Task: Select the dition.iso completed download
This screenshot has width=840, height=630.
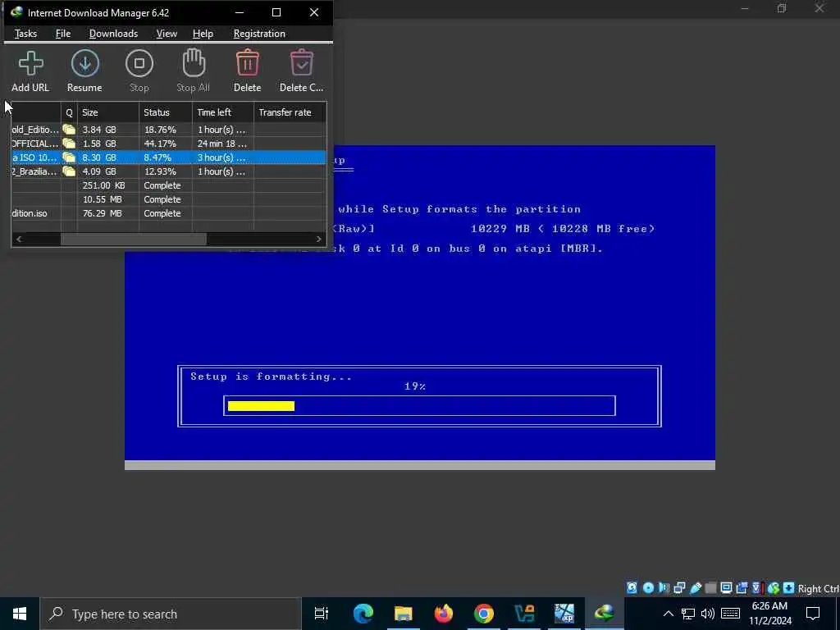Action: pos(169,212)
